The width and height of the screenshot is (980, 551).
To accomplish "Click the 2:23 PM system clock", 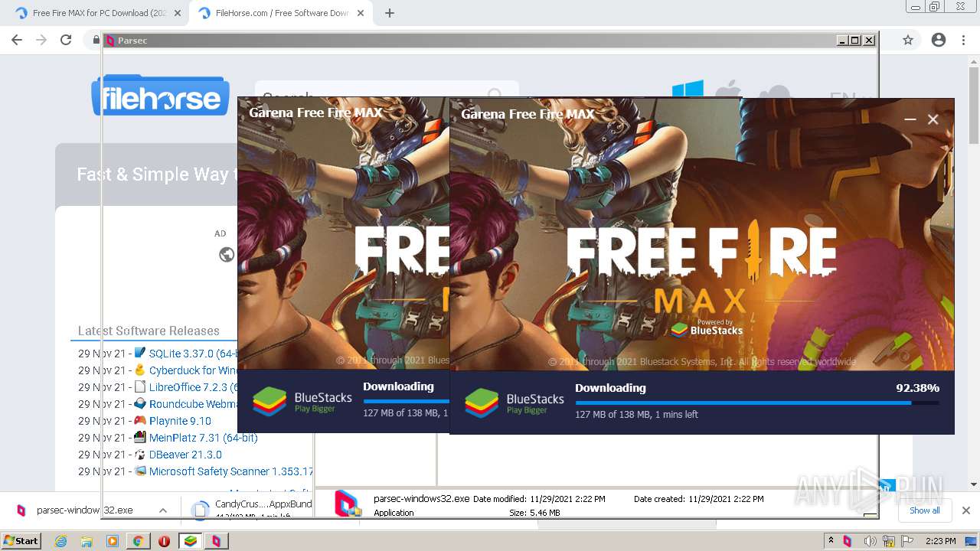I will tap(941, 541).
